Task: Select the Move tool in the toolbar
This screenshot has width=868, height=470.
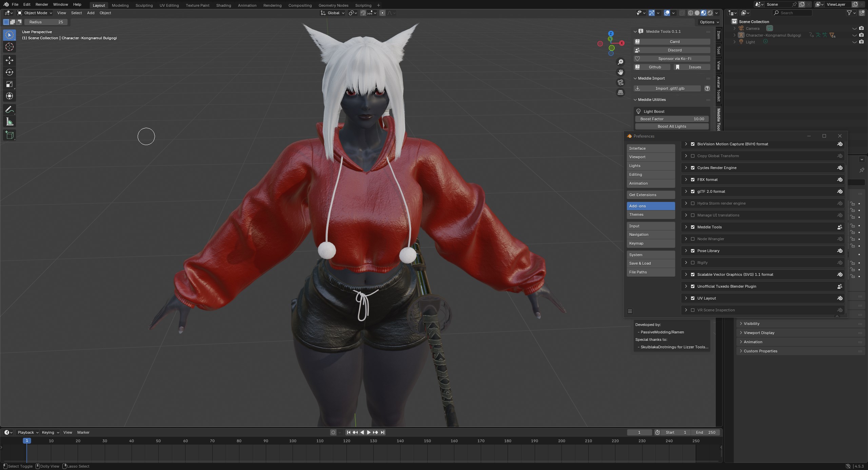Action: [9, 60]
